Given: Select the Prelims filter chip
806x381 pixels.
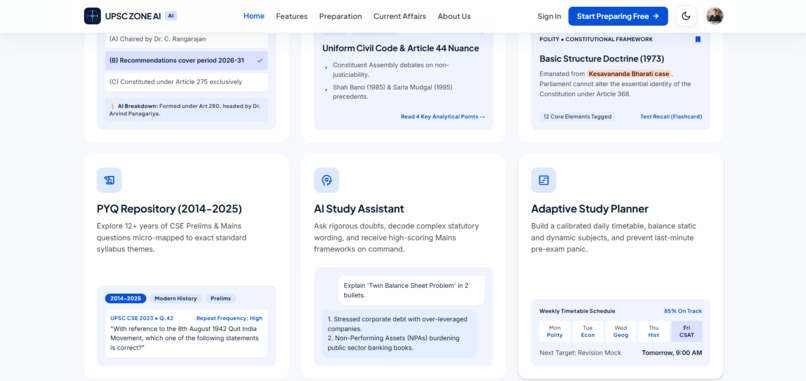Looking at the screenshot, I should (x=221, y=298).
